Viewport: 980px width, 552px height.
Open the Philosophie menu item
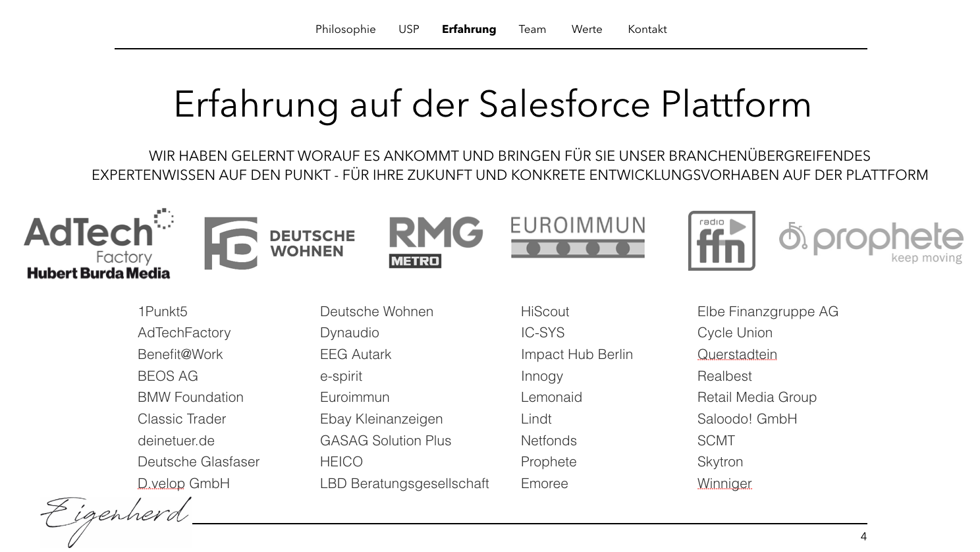point(346,29)
